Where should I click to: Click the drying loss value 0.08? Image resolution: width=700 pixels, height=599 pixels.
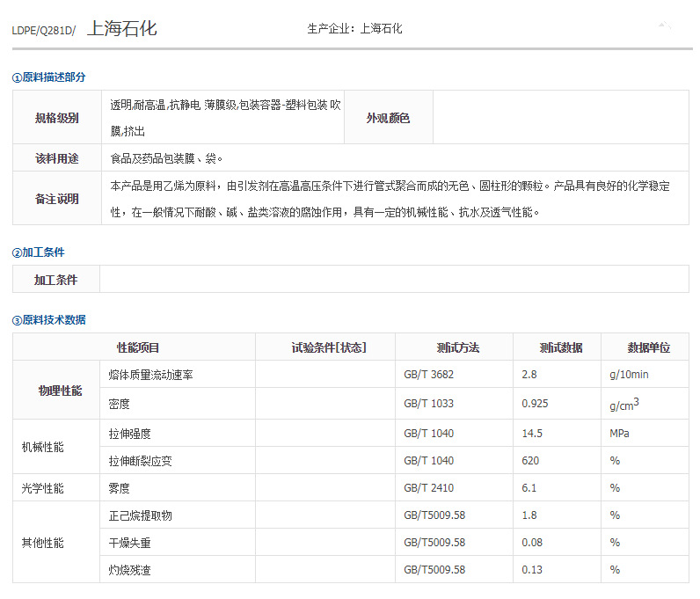532,543
